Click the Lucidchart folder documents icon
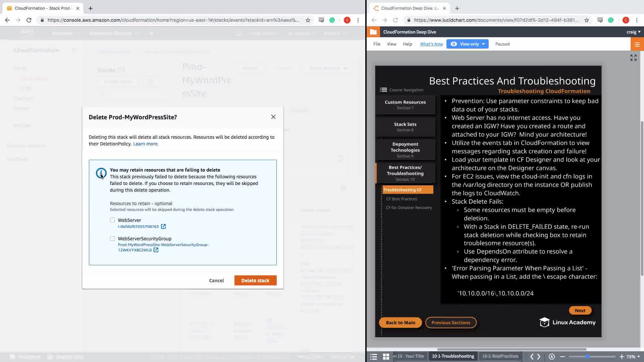The height and width of the screenshot is (362, 644). tap(373, 32)
